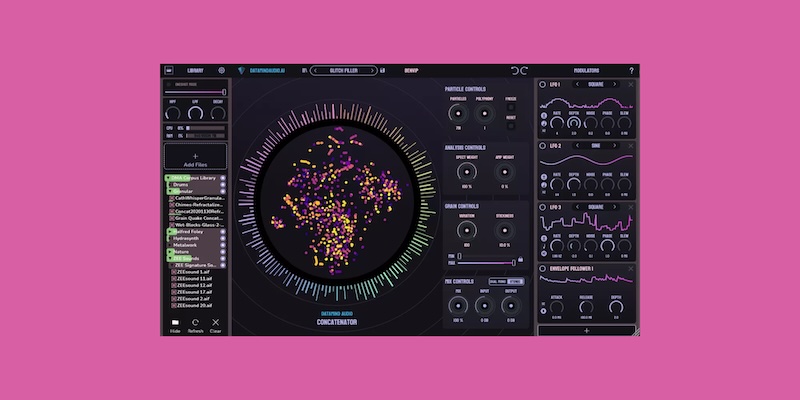
Task: Remove Envelope Follower 1 with its X icon
Action: [x=631, y=268]
